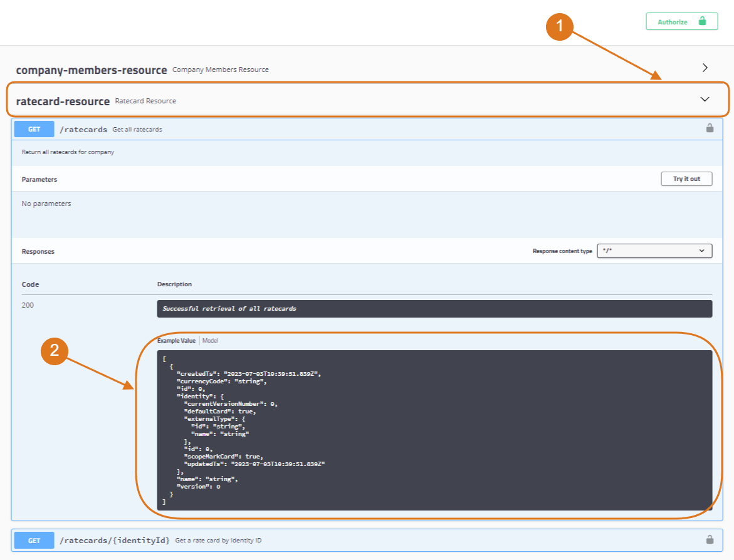734x560 pixels.
Task: Open the company-members-resource heading
Action: tap(92, 70)
